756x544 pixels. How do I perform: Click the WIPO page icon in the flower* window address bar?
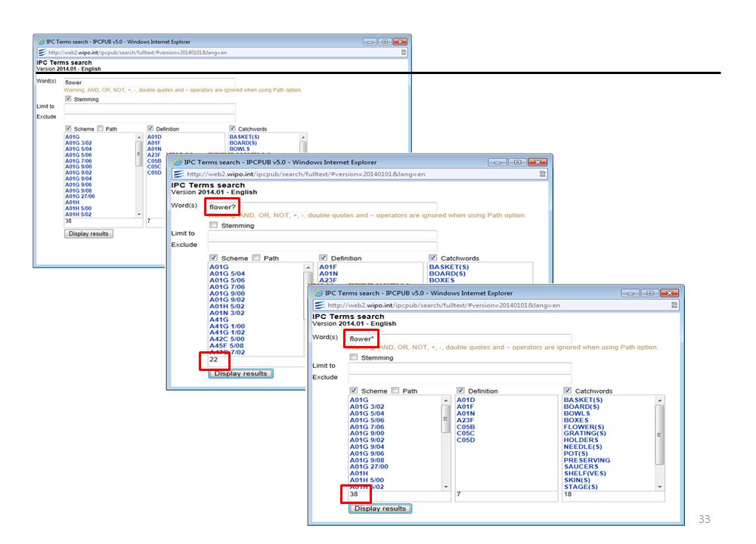click(319, 305)
